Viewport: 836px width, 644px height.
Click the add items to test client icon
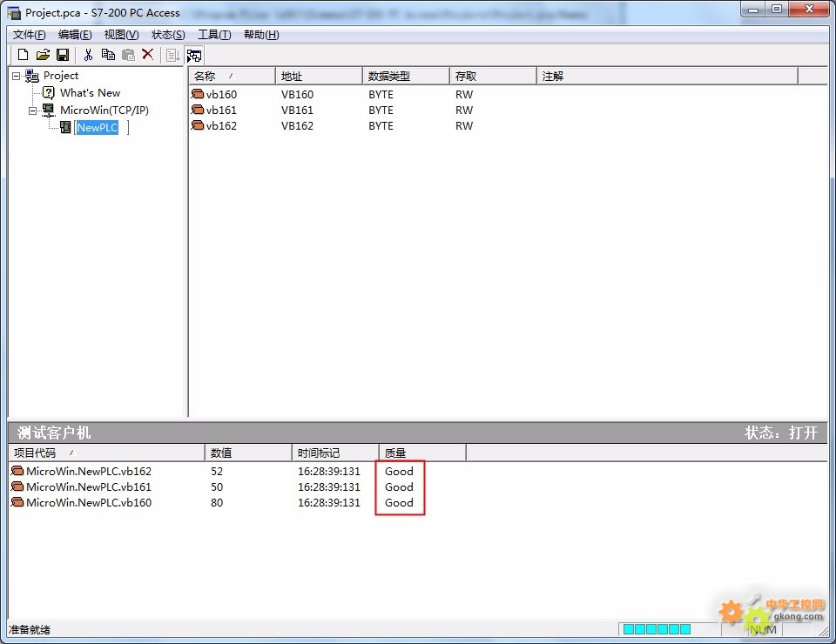pos(172,56)
